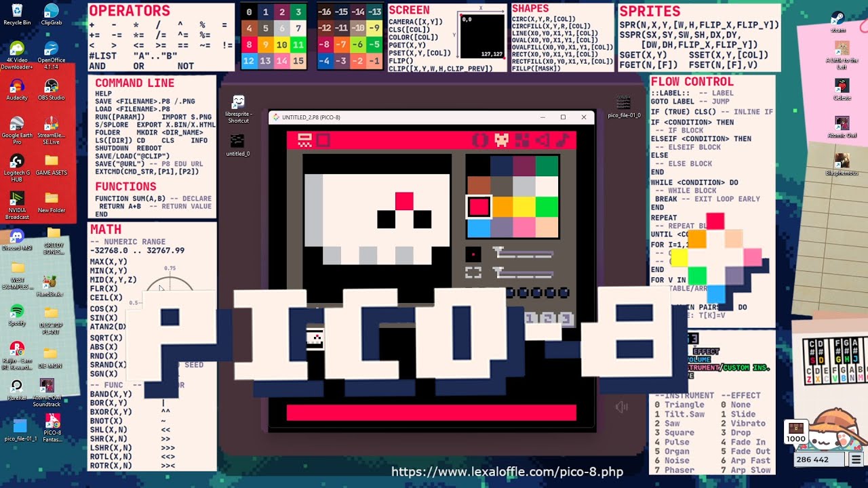The image size is (868, 488).
Task: Pick the black palette swatch
Action: click(477, 166)
